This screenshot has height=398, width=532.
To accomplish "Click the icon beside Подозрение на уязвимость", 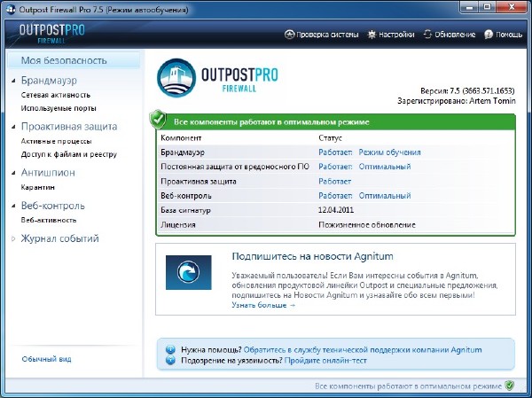I will 170,362.
